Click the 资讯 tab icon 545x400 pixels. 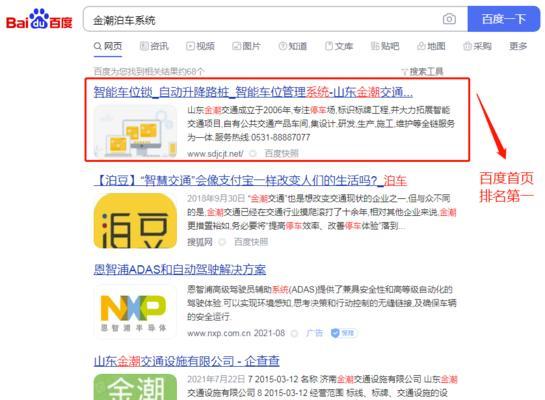pos(144,46)
